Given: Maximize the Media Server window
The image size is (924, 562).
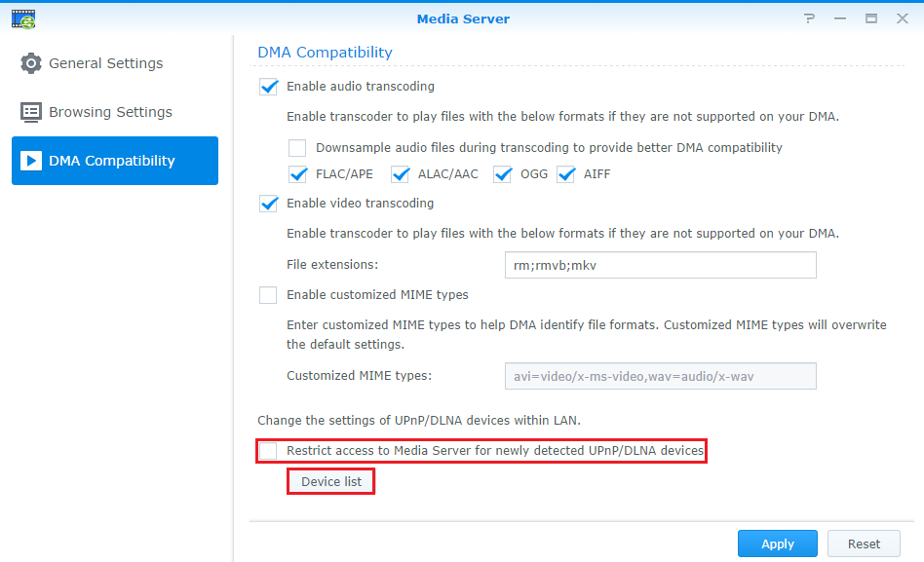Looking at the screenshot, I should pyautogui.click(x=871, y=19).
